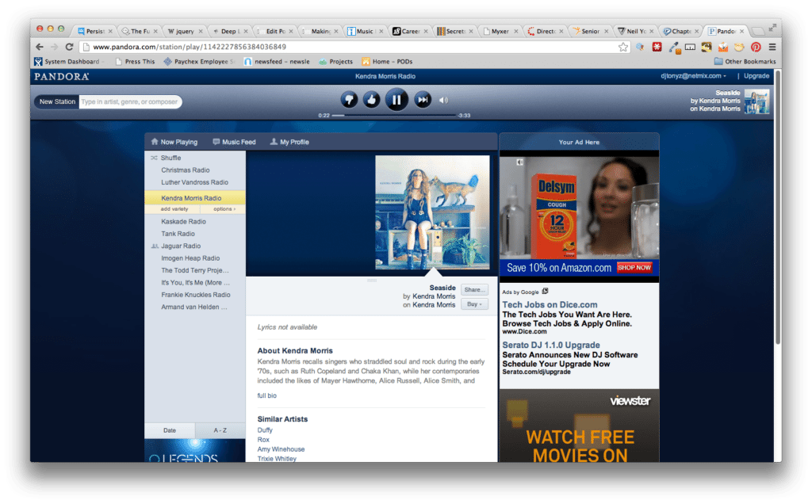Open the System Dashboard bookmark
This screenshot has height=504, width=812.
point(67,62)
